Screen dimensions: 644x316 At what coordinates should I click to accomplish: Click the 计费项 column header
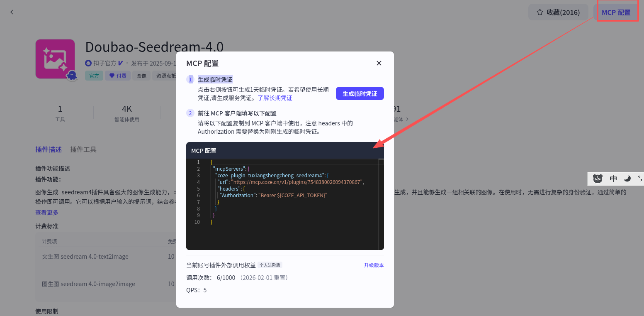coord(49,241)
